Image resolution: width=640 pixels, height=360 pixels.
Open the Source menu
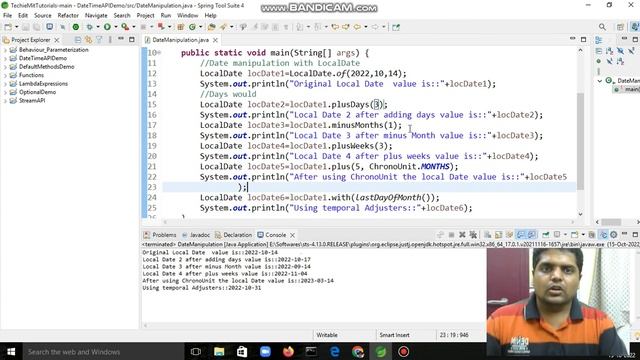[42, 16]
